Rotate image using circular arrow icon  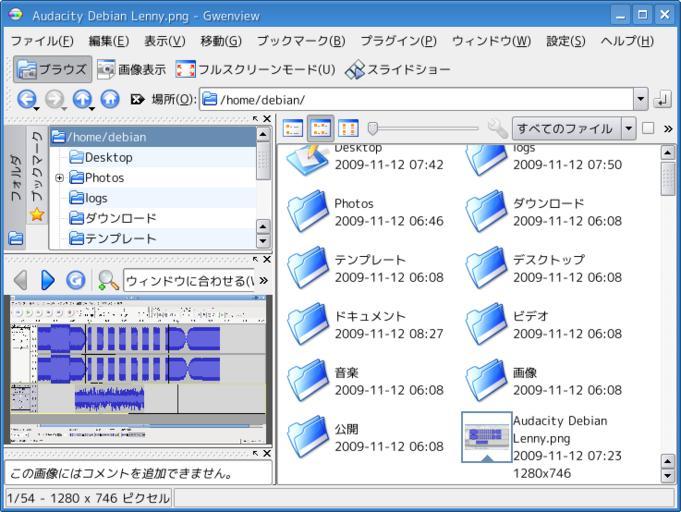(75, 280)
